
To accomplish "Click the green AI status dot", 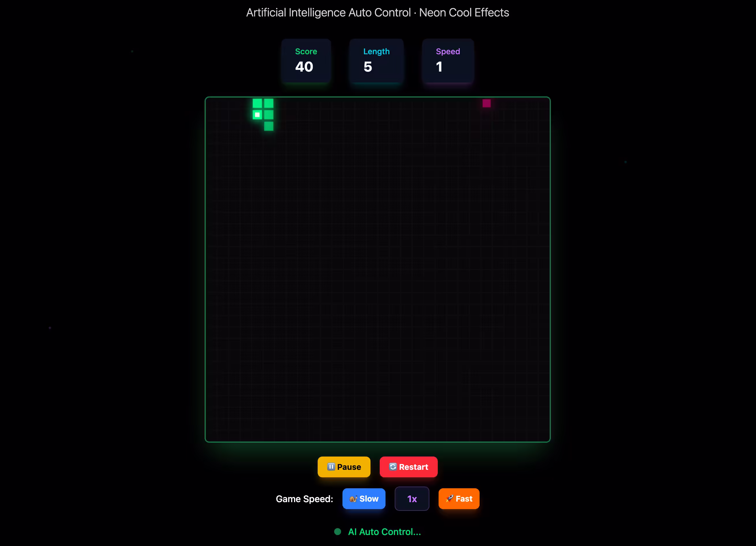I will (337, 532).
